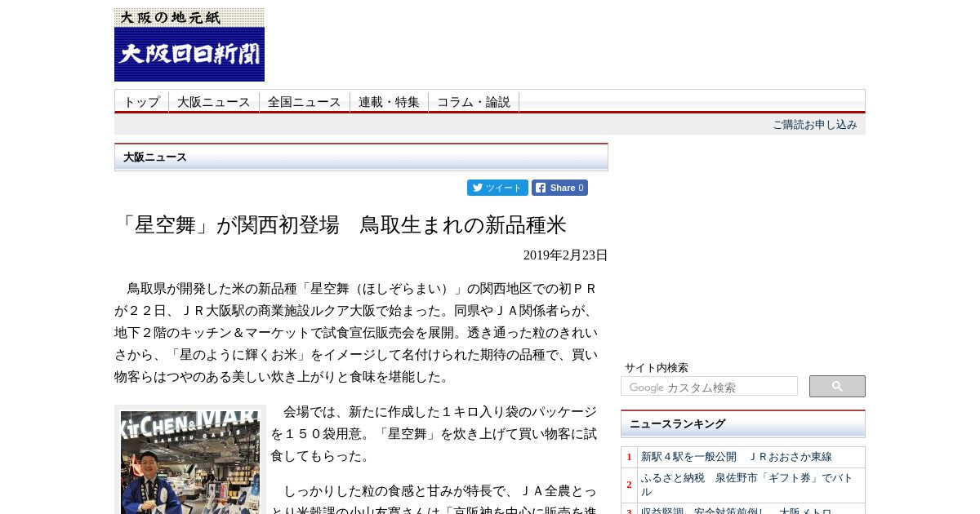The height and width of the screenshot is (514, 980).
Task: Open the 大阪ニュース menu item
Action: [x=214, y=102]
